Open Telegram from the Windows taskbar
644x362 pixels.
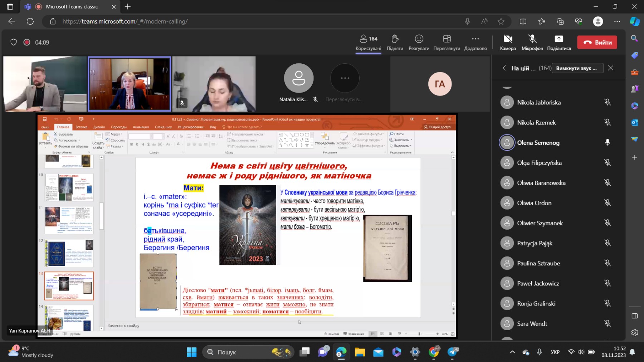click(x=452, y=352)
